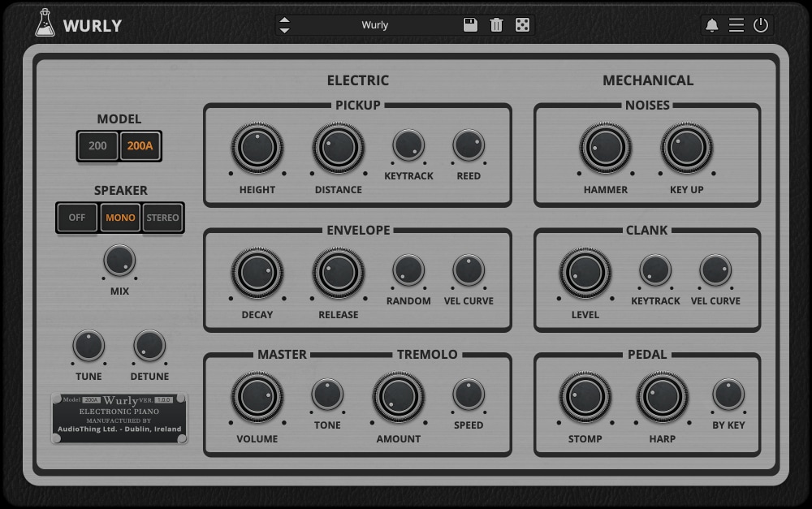Select the 200A model

tap(140, 146)
